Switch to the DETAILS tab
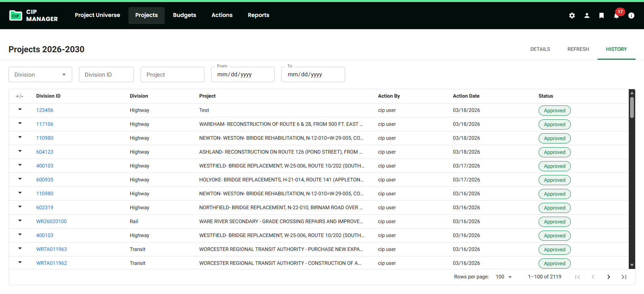The width and height of the screenshot is (644, 294). [540, 49]
